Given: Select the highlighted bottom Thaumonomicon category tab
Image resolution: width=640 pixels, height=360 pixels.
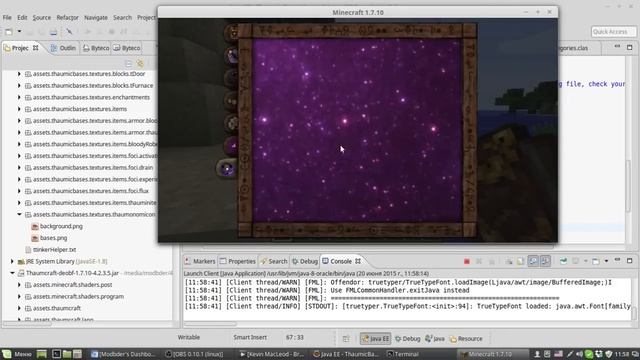Looking at the screenshot, I should point(227,168).
